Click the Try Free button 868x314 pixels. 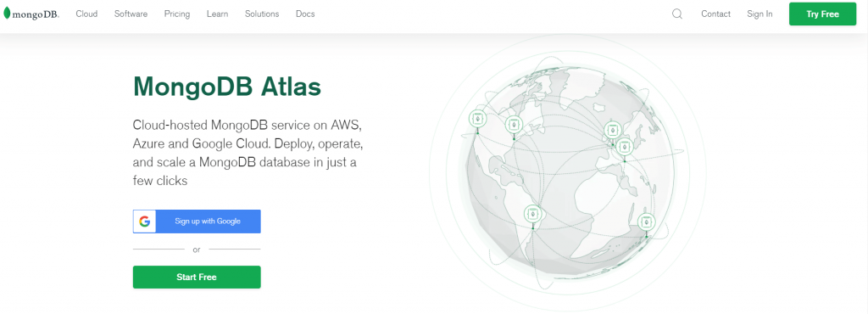point(822,14)
